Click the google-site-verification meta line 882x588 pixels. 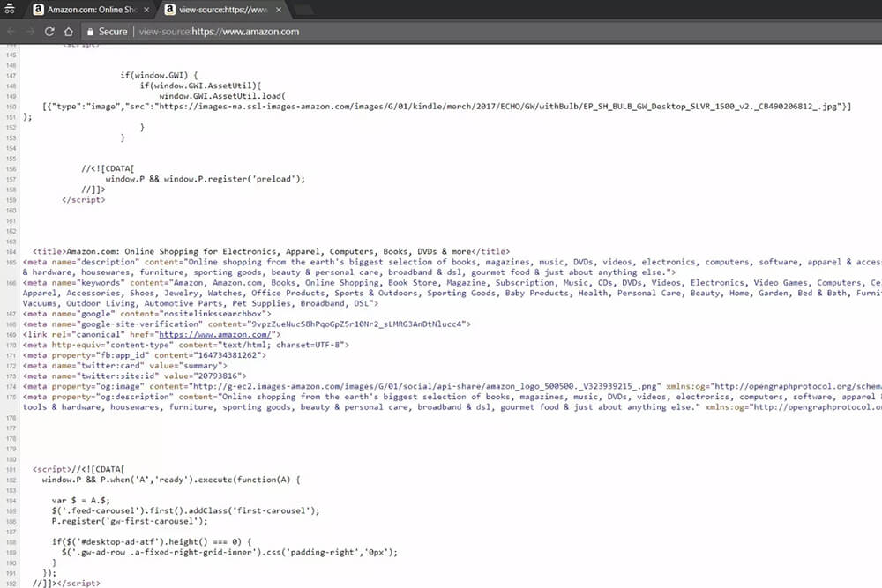[x=247, y=324]
